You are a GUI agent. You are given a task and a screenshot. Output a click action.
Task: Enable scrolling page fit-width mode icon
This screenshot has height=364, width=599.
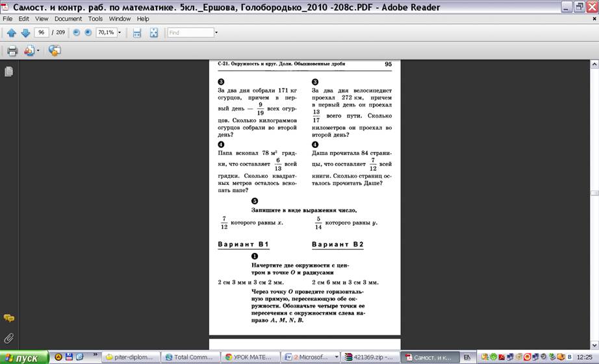pos(137,32)
